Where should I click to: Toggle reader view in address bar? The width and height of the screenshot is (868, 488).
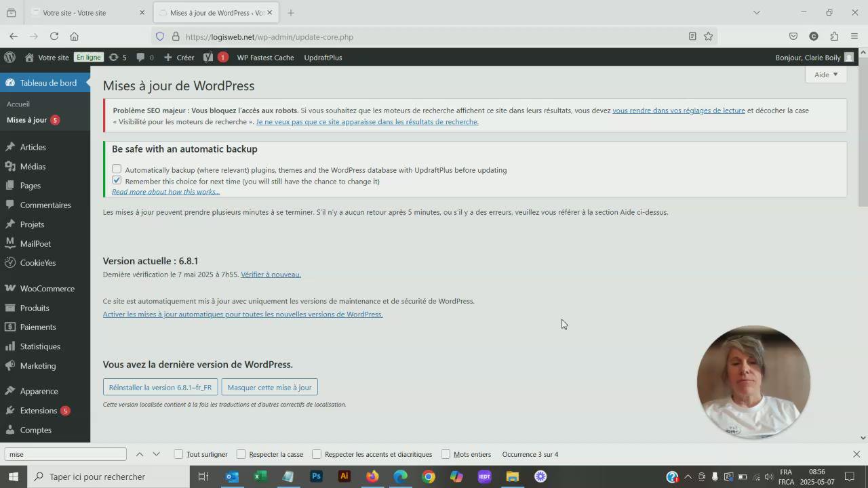(692, 37)
